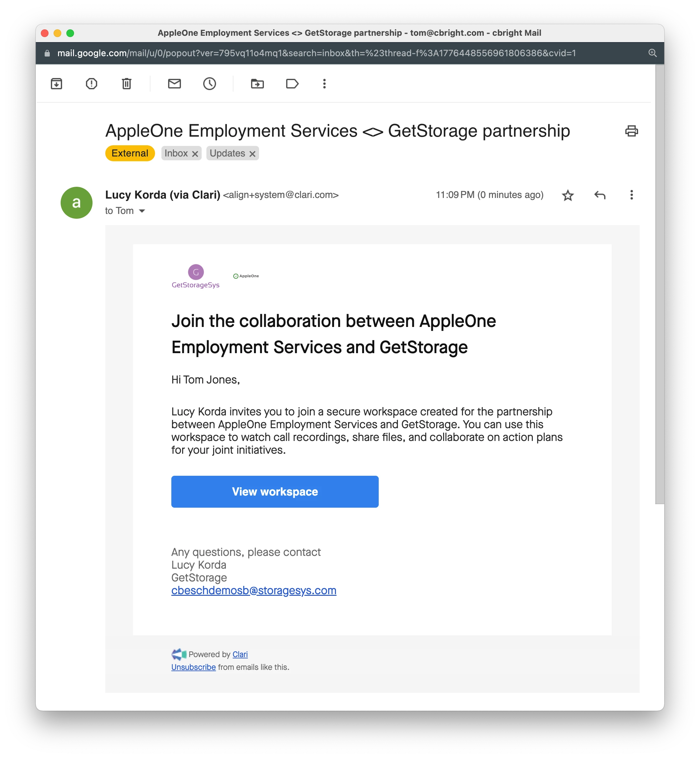This screenshot has width=700, height=758.
Task: Reply using the reply arrow icon
Action: click(x=599, y=195)
